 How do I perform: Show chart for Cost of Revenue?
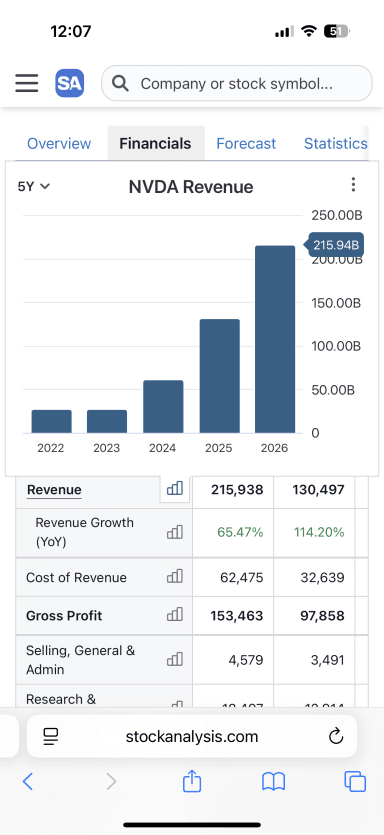click(x=175, y=576)
